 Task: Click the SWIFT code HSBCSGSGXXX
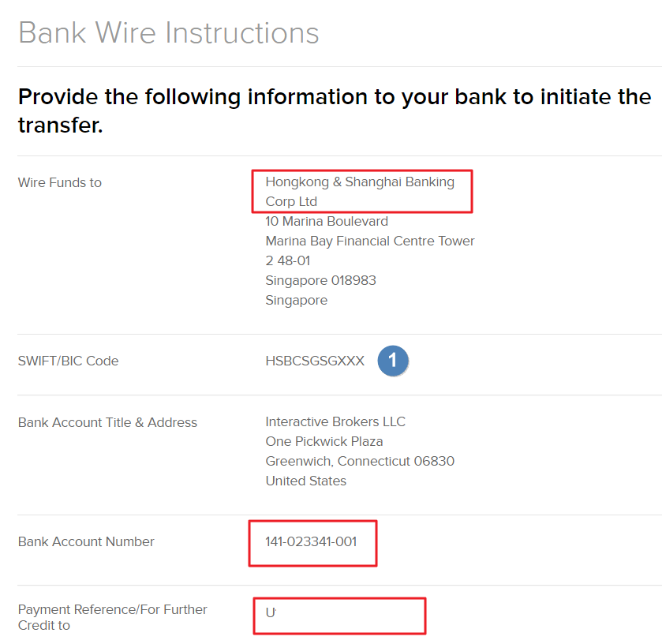click(315, 361)
